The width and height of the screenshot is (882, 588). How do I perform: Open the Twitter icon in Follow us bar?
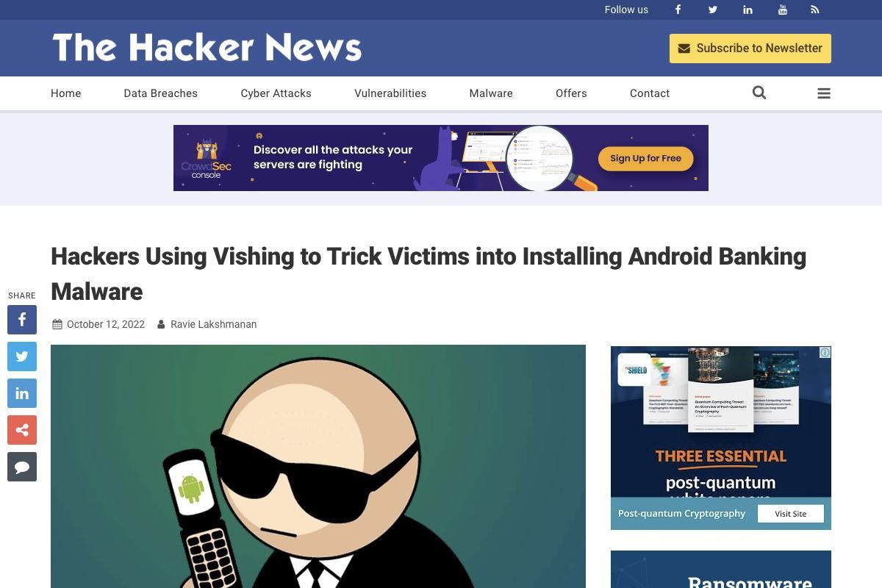pyautogui.click(x=712, y=10)
